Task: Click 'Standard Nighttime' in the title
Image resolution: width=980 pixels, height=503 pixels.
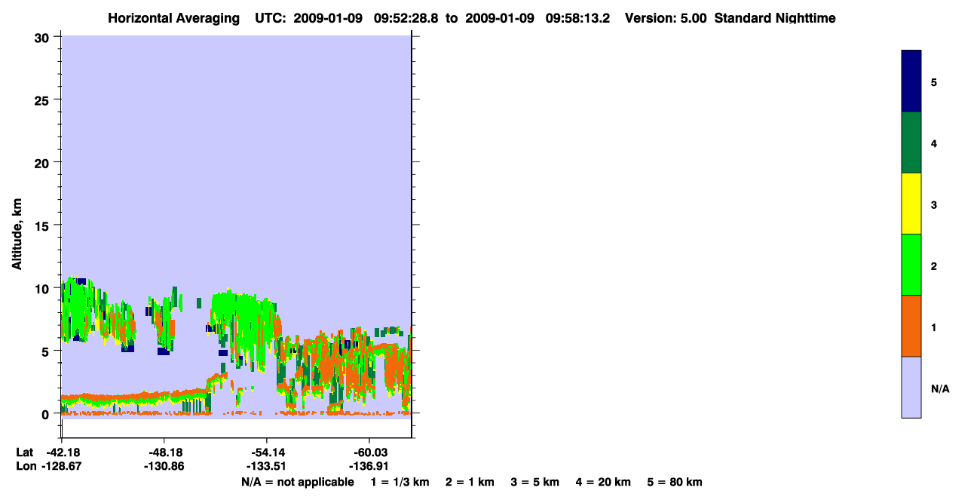Action: [x=775, y=18]
